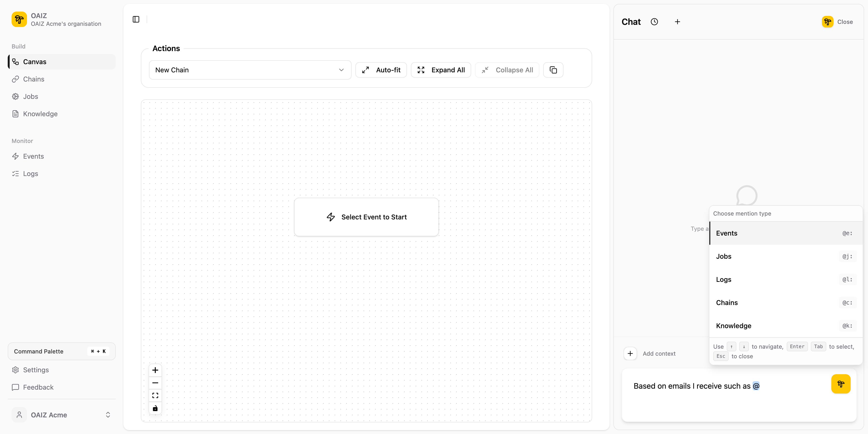Open the Command Palette

(x=61, y=351)
